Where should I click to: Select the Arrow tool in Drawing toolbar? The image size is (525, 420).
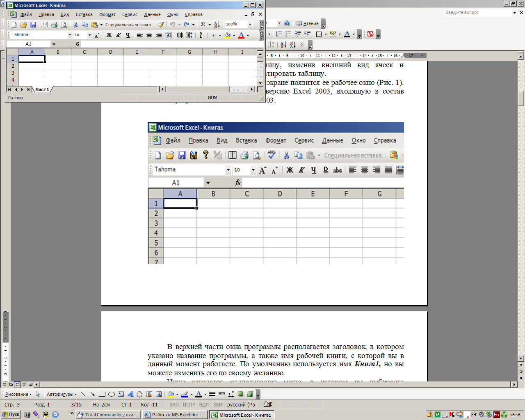pos(92,394)
